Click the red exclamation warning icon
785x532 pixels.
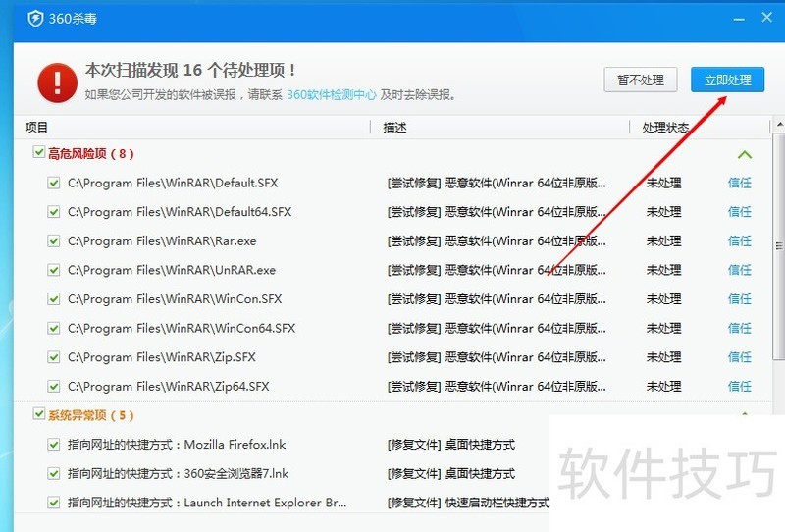click(57, 82)
